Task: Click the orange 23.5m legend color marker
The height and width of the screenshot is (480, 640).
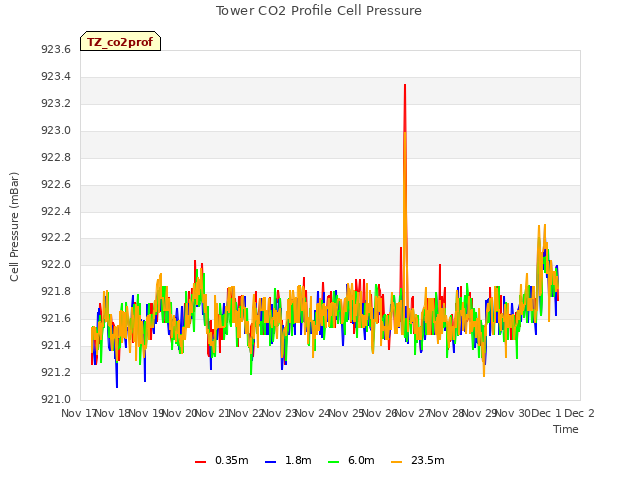Action: click(396, 462)
